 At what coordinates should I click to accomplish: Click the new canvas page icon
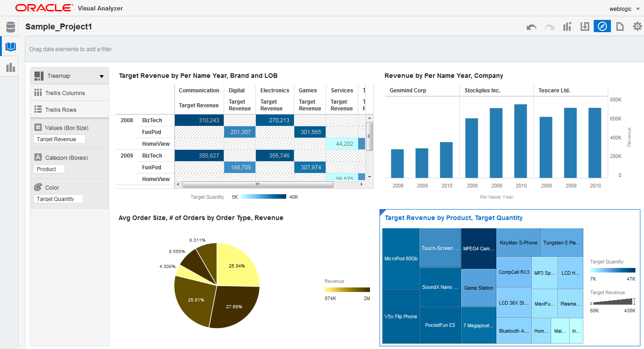click(620, 27)
